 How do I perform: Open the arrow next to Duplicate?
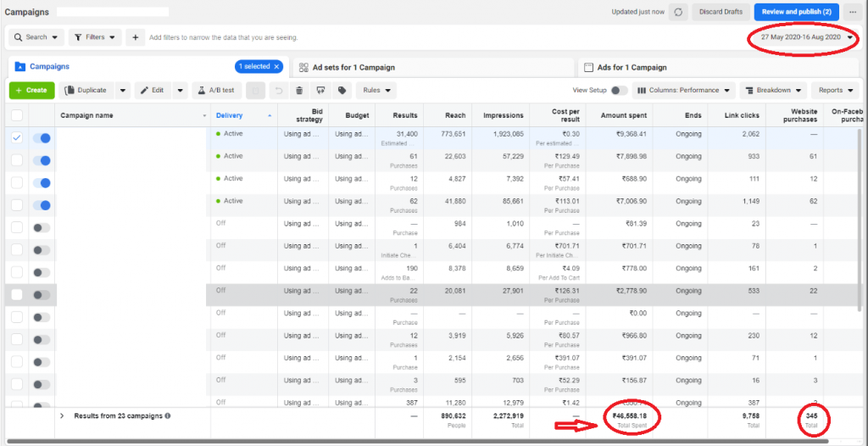coord(123,91)
